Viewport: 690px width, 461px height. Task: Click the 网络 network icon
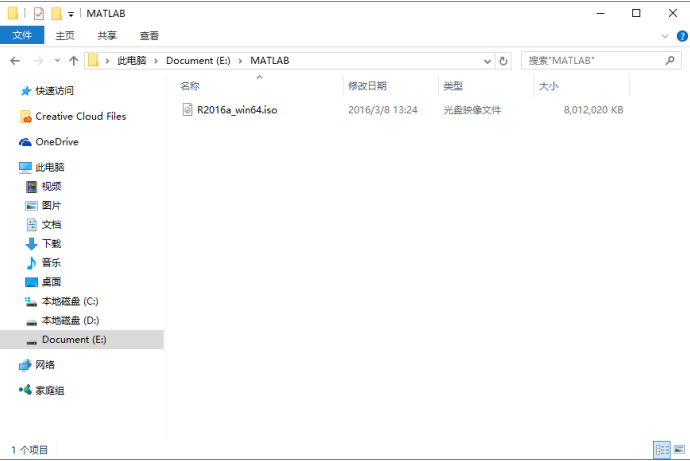(25, 365)
